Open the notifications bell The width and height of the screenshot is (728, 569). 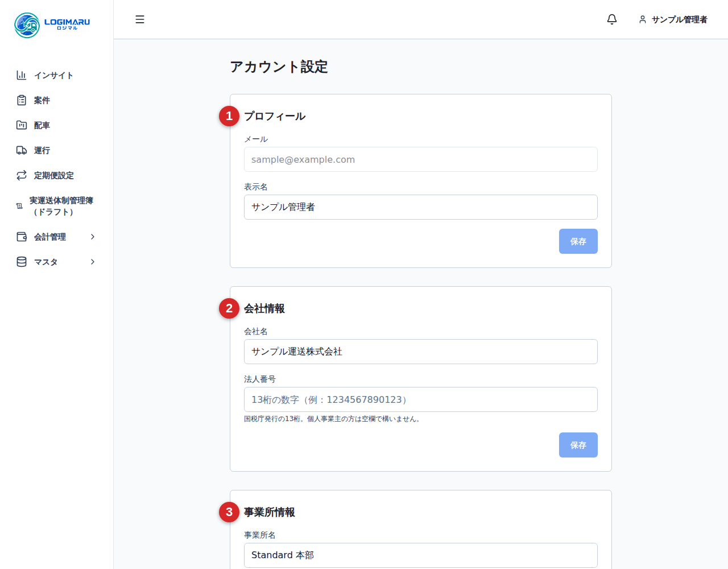pyautogui.click(x=612, y=19)
